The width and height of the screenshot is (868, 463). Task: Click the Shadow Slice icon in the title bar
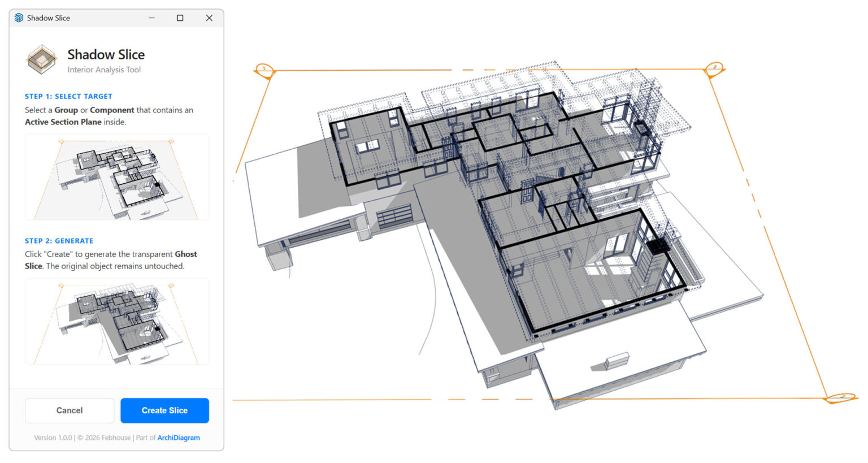point(19,18)
